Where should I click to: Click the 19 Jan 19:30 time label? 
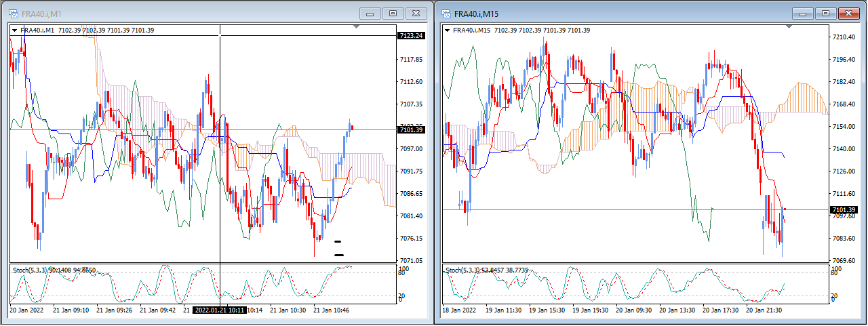590,310
